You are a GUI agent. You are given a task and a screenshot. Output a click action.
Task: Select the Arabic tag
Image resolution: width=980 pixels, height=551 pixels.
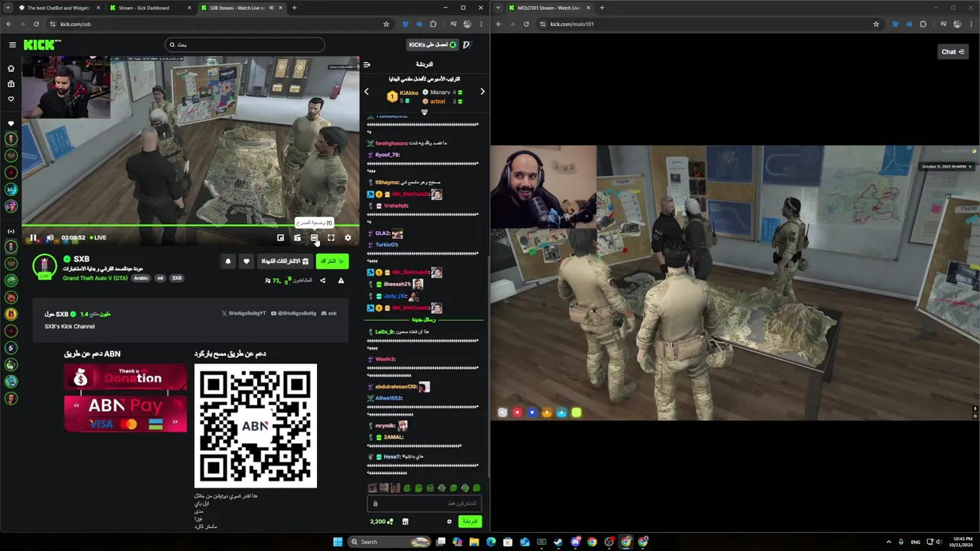click(x=142, y=278)
